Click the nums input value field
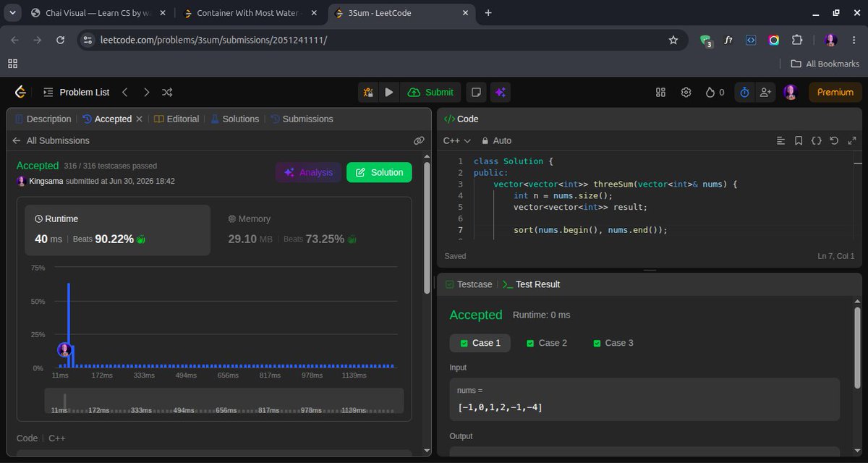Screen dimensions: 868x463 point(644,399)
